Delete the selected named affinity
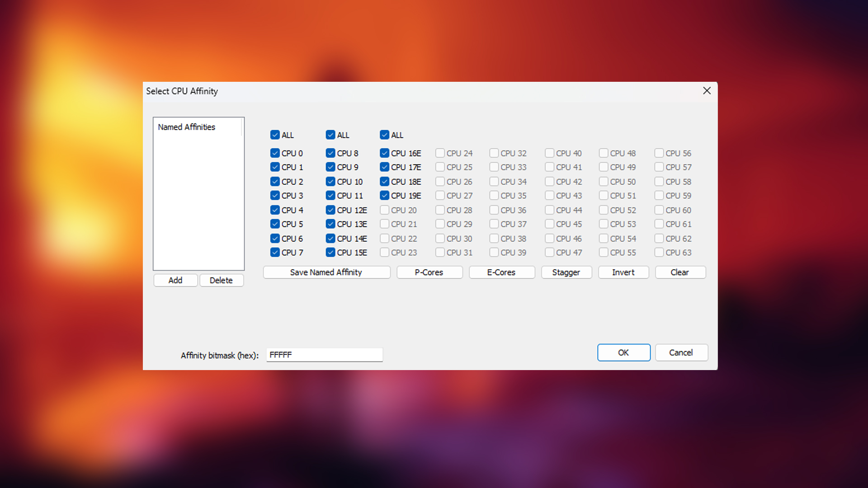The height and width of the screenshot is (488, 868). (221, 280)
